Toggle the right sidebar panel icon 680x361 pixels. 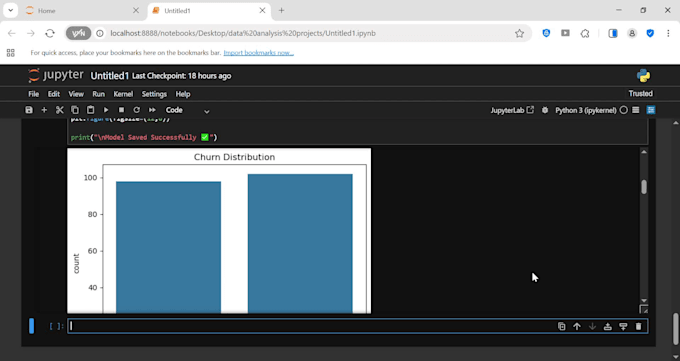click(x=651, y=110)
